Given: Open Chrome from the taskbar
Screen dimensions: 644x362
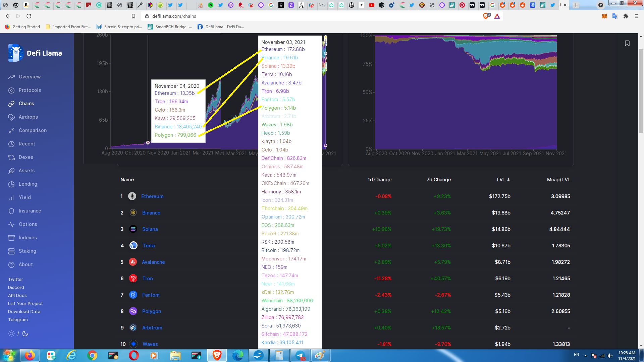Looking at the screenshot, I should [x=92, y=355].
